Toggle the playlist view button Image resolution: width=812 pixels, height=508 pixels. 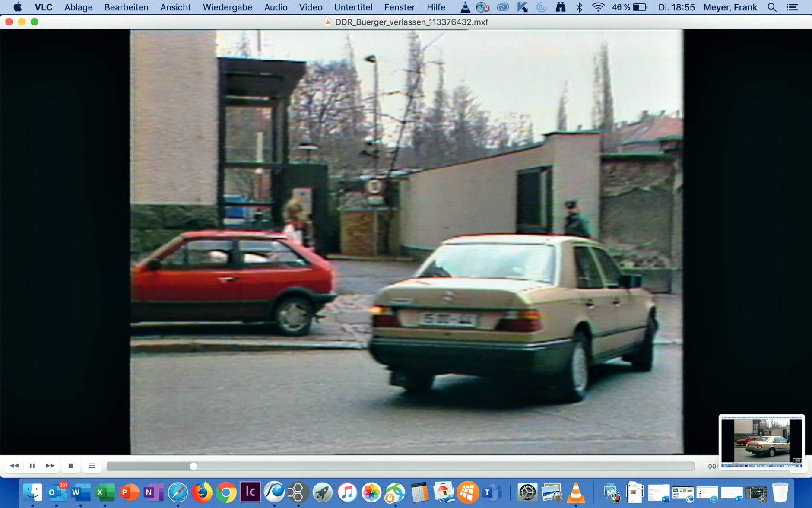(92, 466)
